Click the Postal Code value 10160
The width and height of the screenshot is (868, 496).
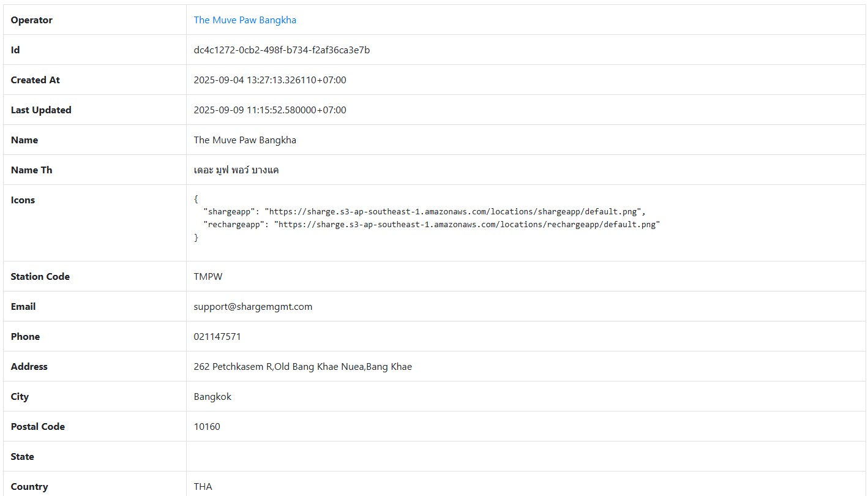[207, 427]
